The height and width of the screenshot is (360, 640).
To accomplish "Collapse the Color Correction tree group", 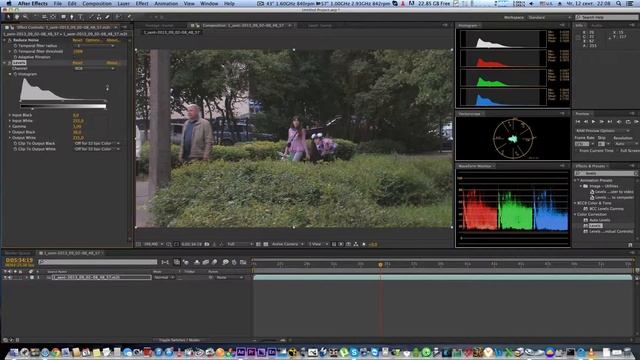I will (x=576, y=214).
